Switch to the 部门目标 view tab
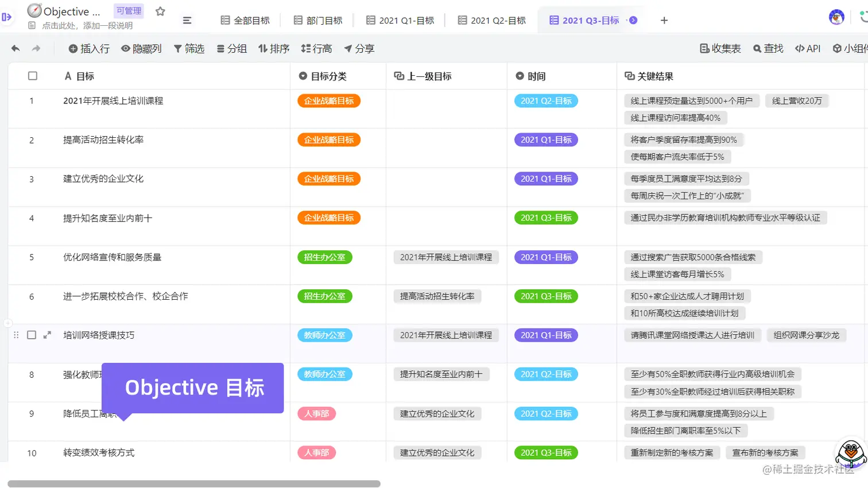 click(318, 21)
